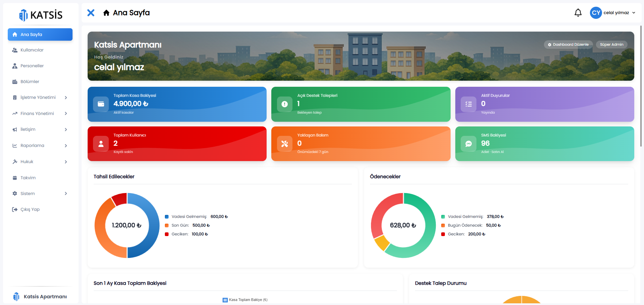Click the wallet icon in Toplam Kasa Bakiyesi card
This screenshot has width=644, height=305.
coord(101,104)
